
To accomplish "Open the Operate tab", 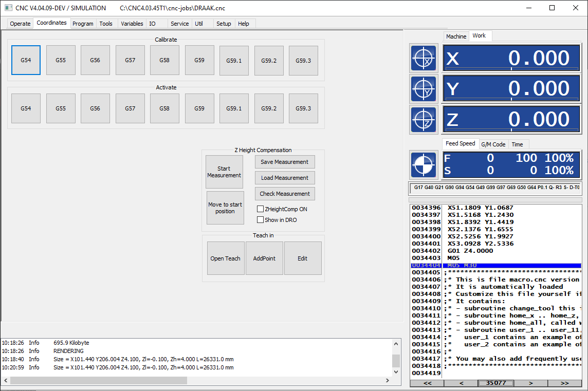I will pos(20,24).
